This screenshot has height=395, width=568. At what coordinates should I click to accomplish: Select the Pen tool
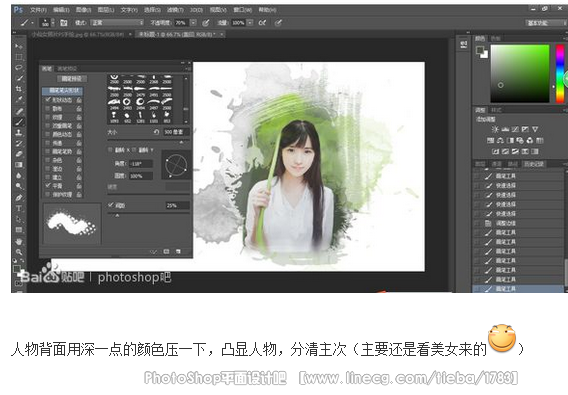18,198
